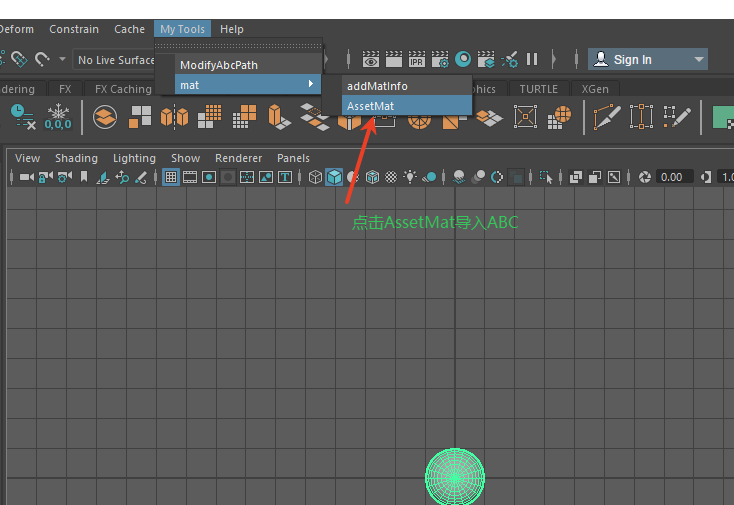
Task: Select addMatInfo submenu entry
Action: pyautogui.click(x=377, y=86)
